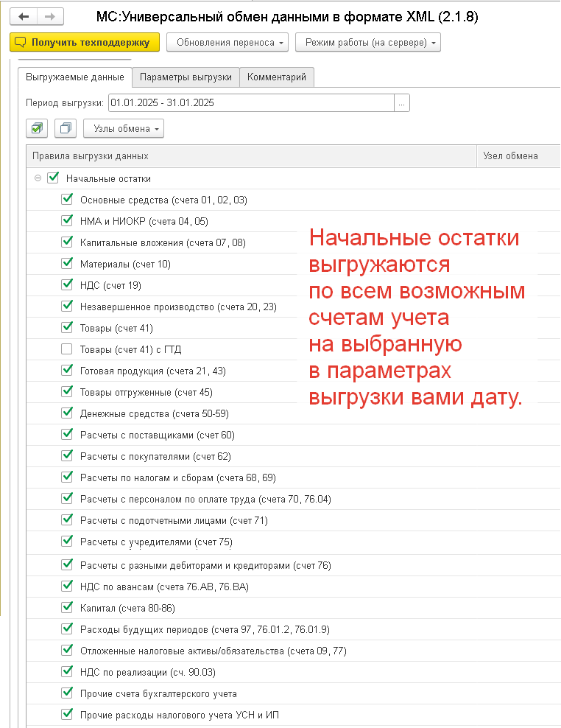This screenshot has height=728, width=561.
Task: Enable Товары (счет 41) с ГТД checkbox
Action: point(67,349)
